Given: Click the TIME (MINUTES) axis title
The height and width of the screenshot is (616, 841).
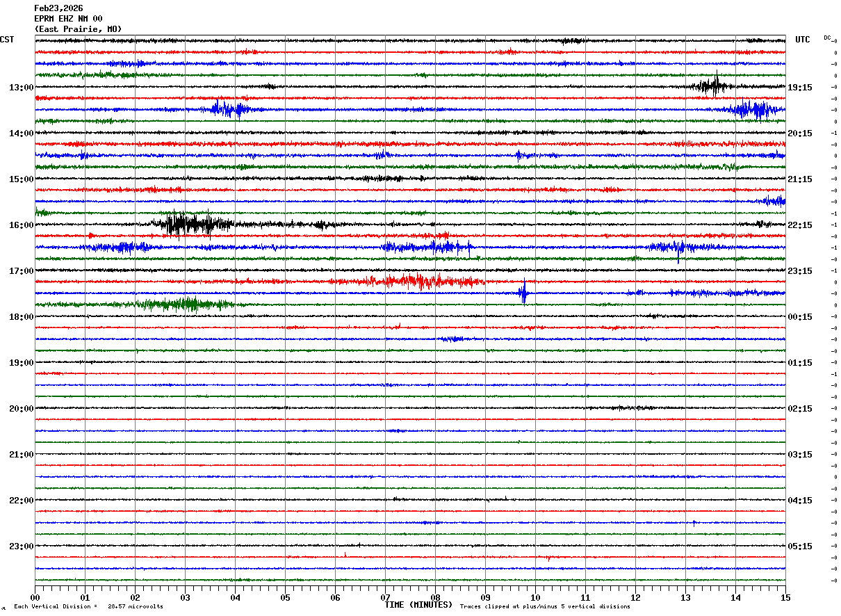Looking at the screenshot, I should coord(418,605).
